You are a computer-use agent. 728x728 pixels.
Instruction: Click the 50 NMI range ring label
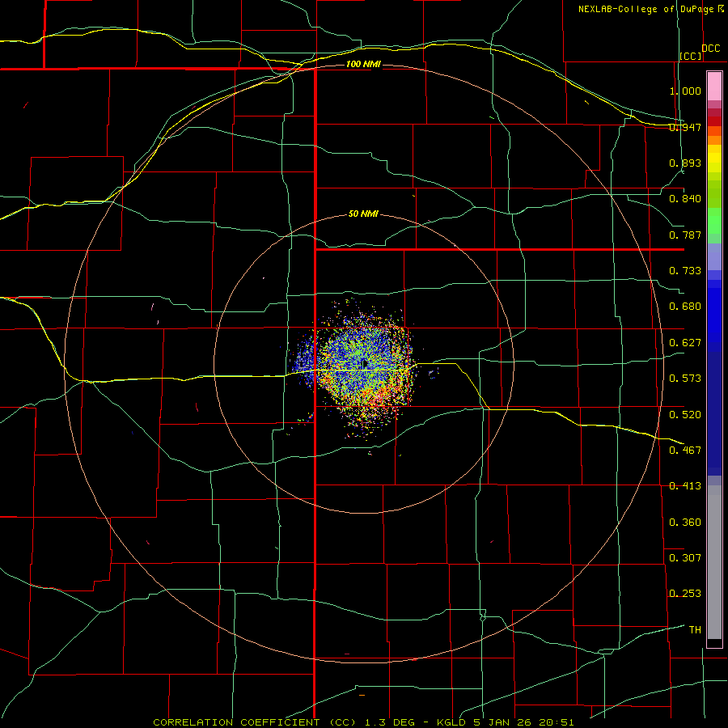point(363,214)
